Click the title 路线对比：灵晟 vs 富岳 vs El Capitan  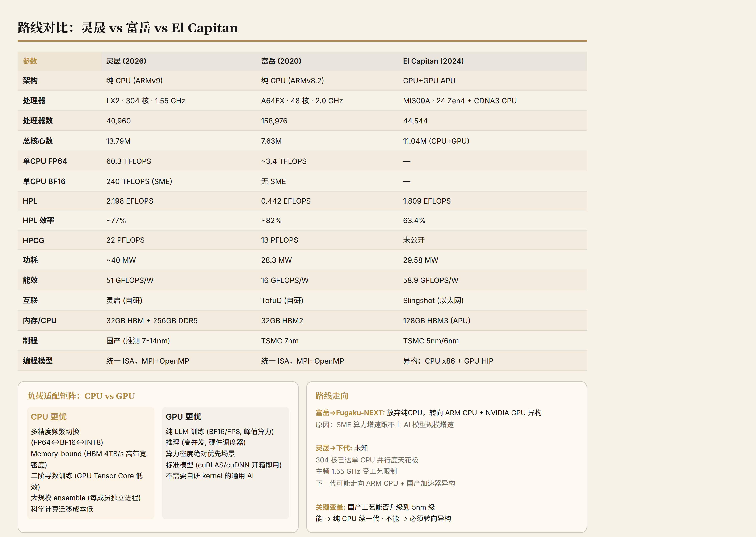pyautogui.click(x=128, y=28)
